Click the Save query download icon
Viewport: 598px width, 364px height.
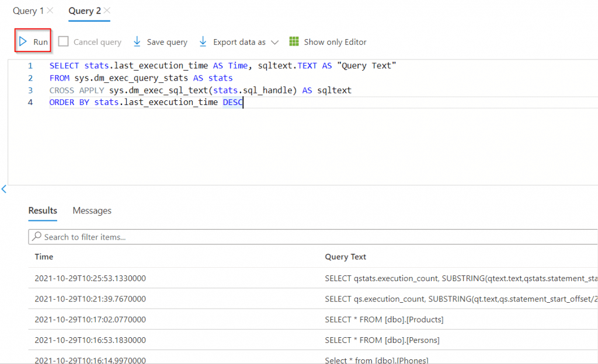pyautogui.click(x=137, y=41)
